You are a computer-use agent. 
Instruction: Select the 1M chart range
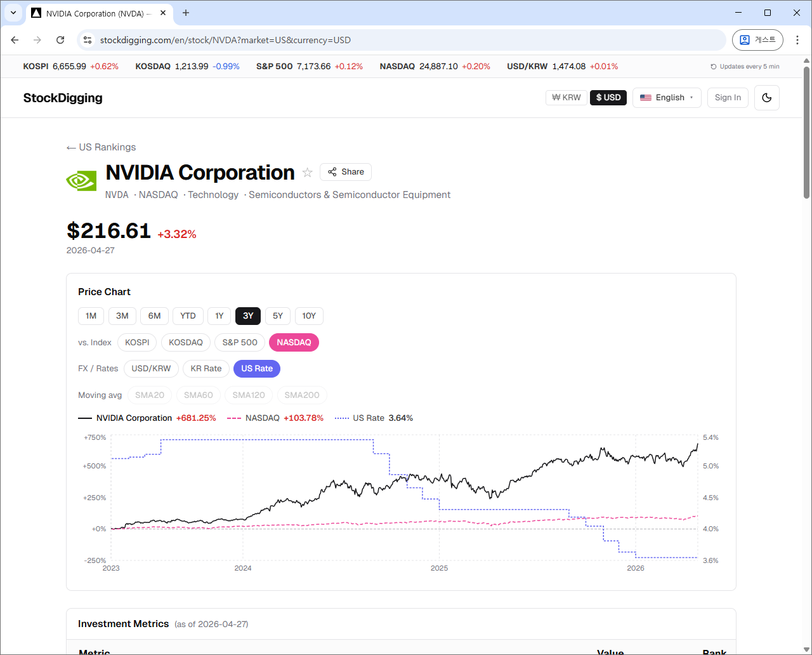(x=91, y=316)
